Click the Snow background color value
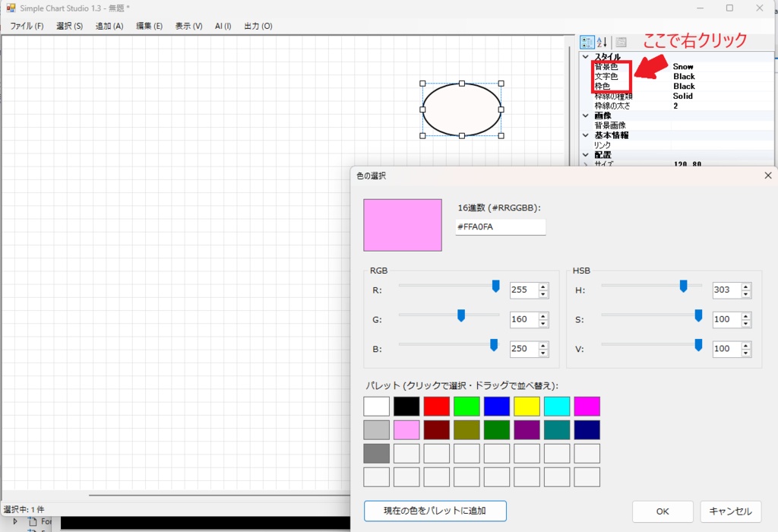Image resolution: width=778 pixels, height=532 pixels. (x=683, y=67)
